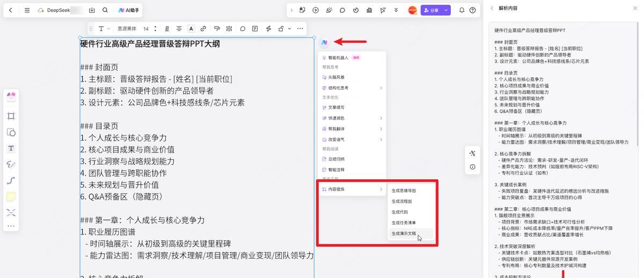Expand more tools double-chevron
This screenshot has width=644, height=278.
point(396,10)
